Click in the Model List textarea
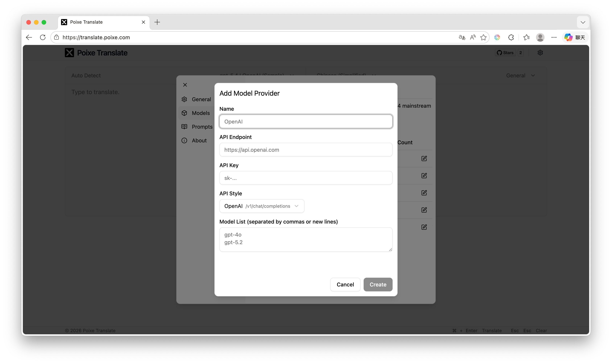The height and width of the screenshot is (364, 612). pyautogui.click(x=306, y=239)
